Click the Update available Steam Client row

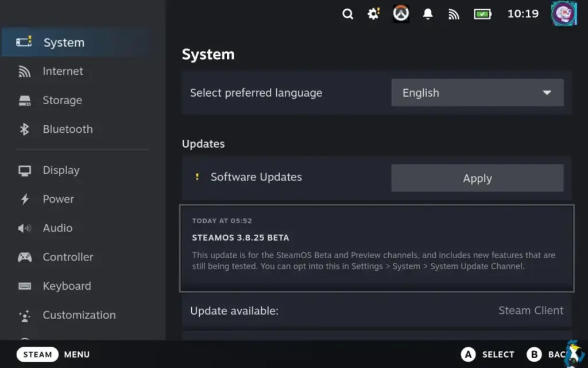(x=377, y=310)
